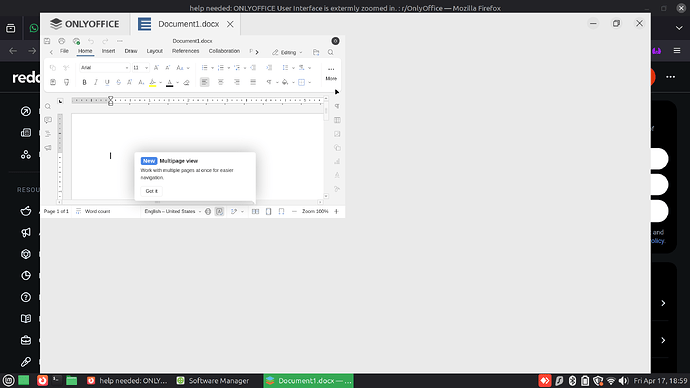Click the Word count status bar icon
690x388 pixels.
pos(78,212)
